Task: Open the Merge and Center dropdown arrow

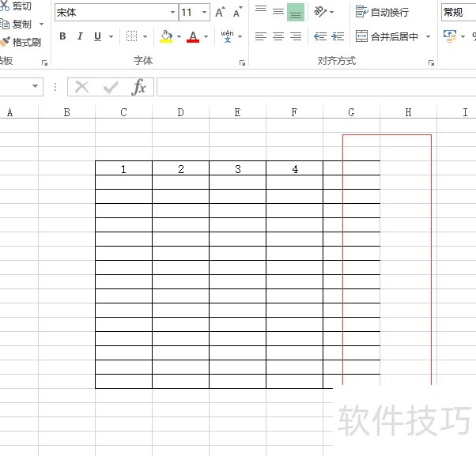Action: coord(428,36)
